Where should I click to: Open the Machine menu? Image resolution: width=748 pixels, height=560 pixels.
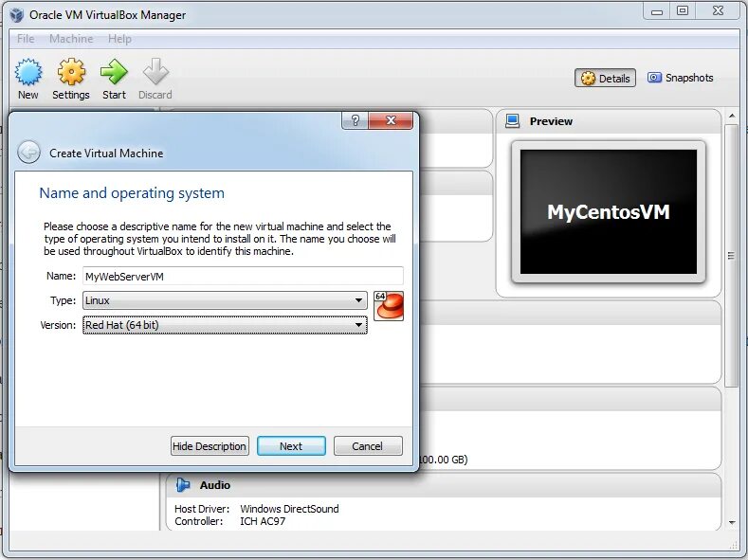[x=71, y=39]
